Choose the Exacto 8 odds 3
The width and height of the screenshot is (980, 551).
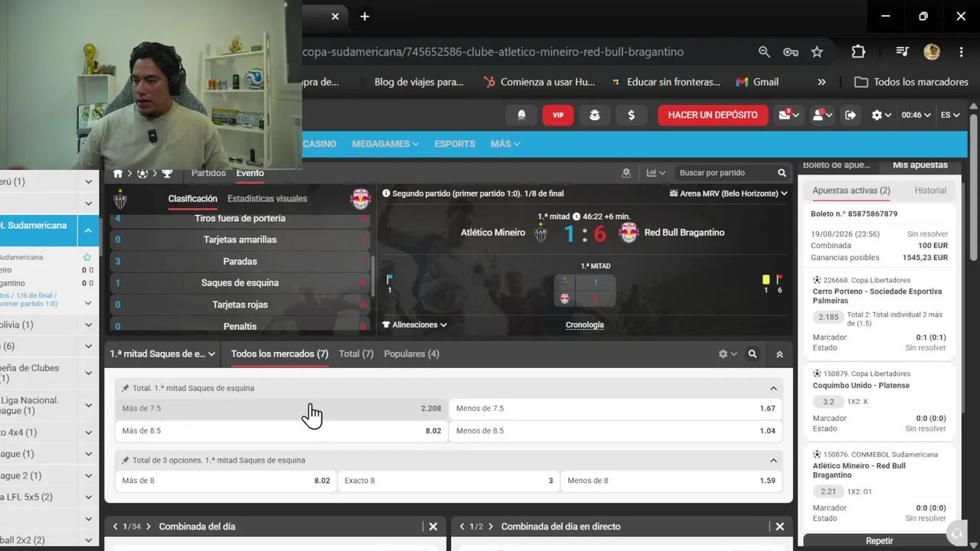pos(449,481)
